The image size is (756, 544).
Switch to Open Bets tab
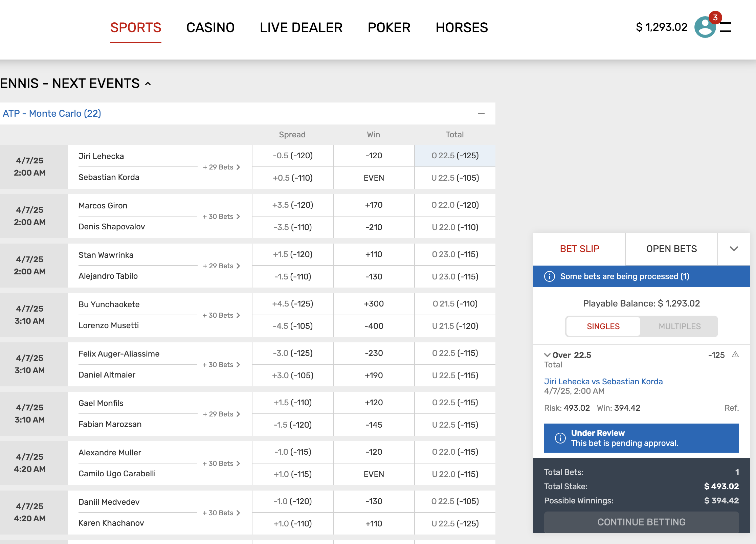pos(671,249)
